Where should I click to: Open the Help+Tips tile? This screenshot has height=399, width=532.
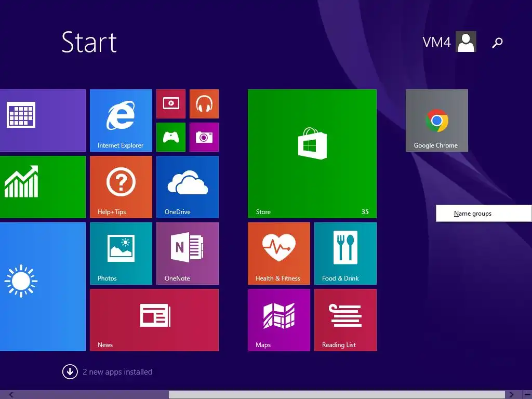(121, 187)
